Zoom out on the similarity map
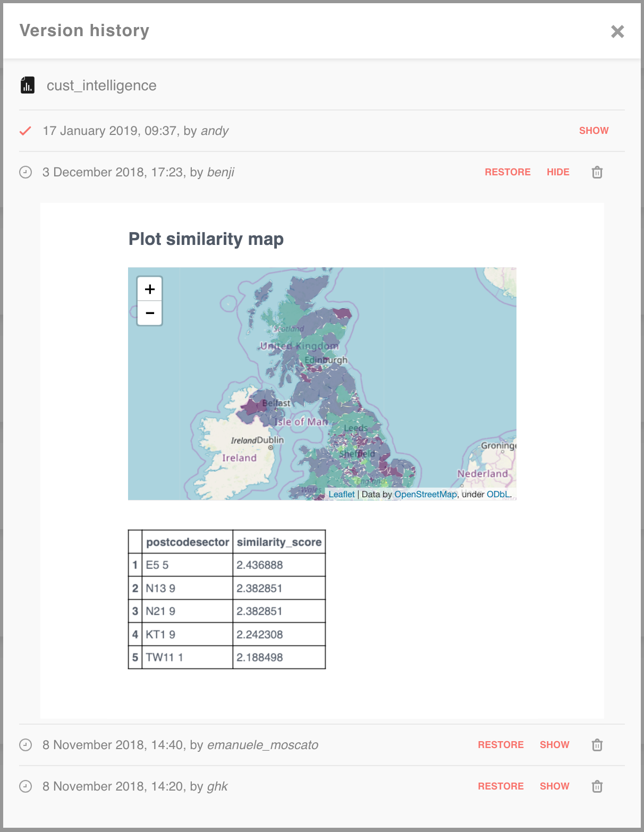The width and height of the screenshot is (644, 832). coord(150,313)
